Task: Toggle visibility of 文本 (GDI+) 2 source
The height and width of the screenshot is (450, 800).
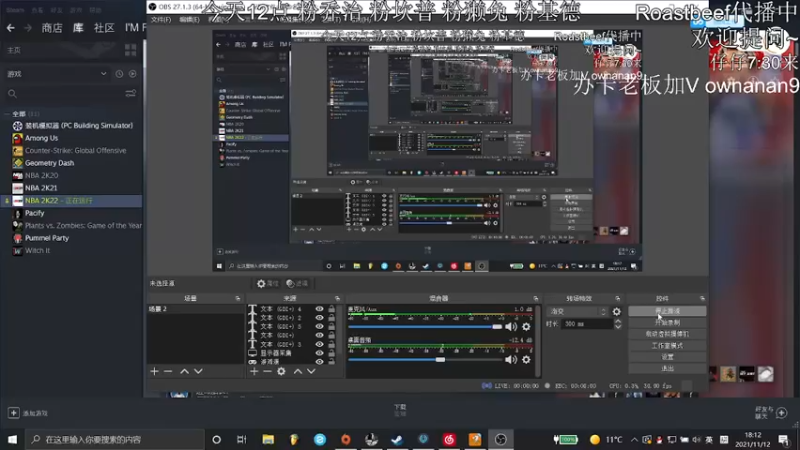Action: point(319,317)
